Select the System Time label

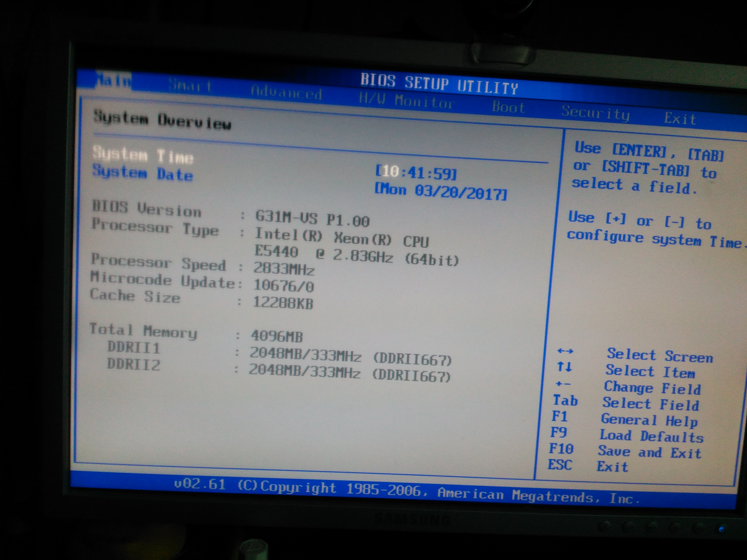(x=143, y=155)
